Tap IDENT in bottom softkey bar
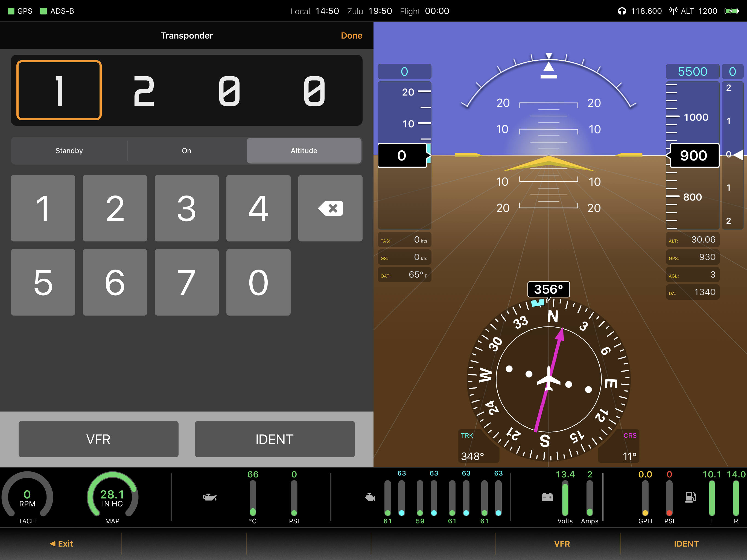This screenshot has height=560, width=747. pos(685,543)
